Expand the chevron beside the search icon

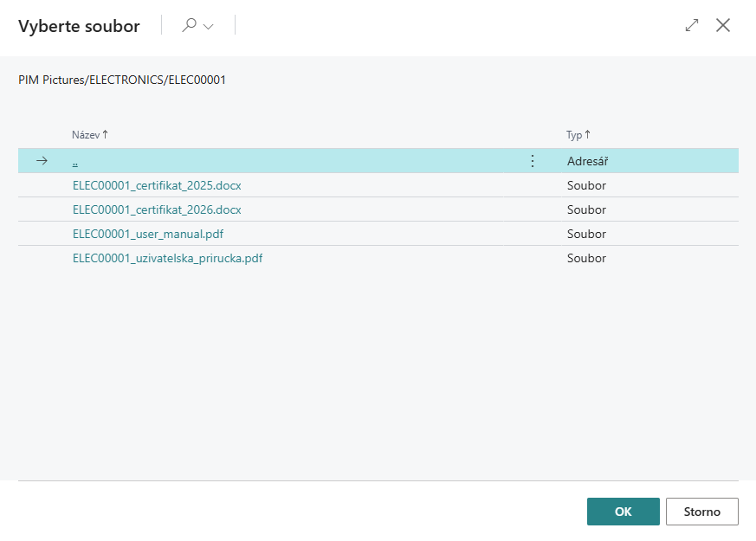(209, 27)
